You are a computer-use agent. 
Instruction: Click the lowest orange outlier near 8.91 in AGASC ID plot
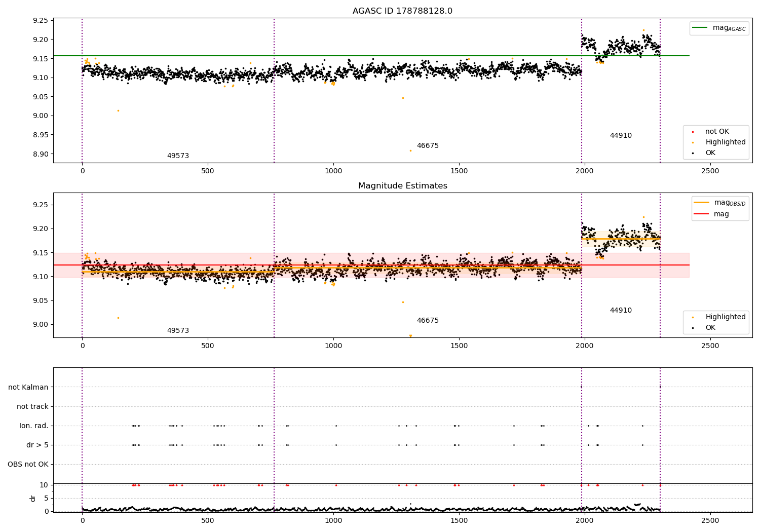pyautogui.click(x=410, y=150)
